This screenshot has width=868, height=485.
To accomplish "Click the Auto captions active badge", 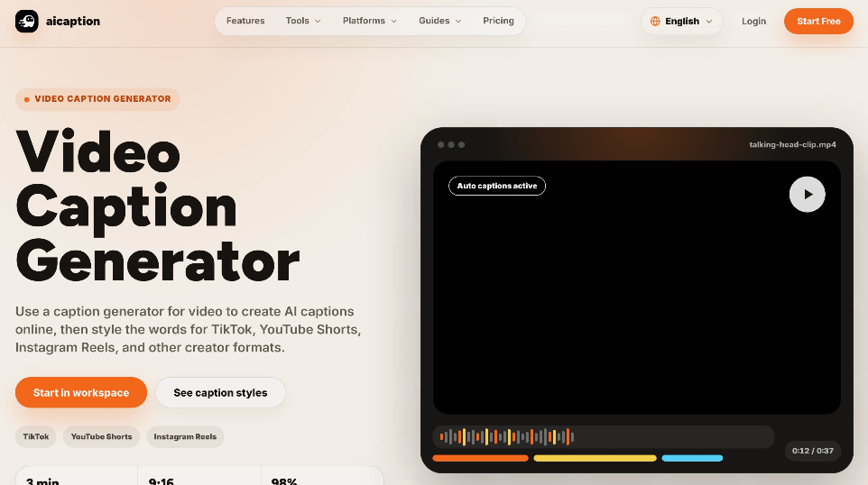I will 497,186.
